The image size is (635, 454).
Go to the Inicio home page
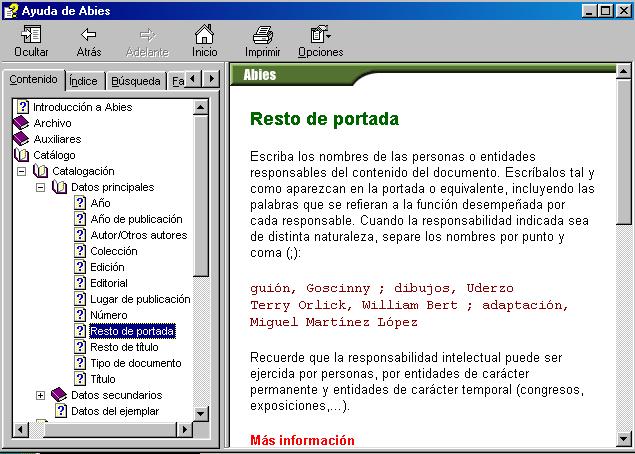click(205, 40)
